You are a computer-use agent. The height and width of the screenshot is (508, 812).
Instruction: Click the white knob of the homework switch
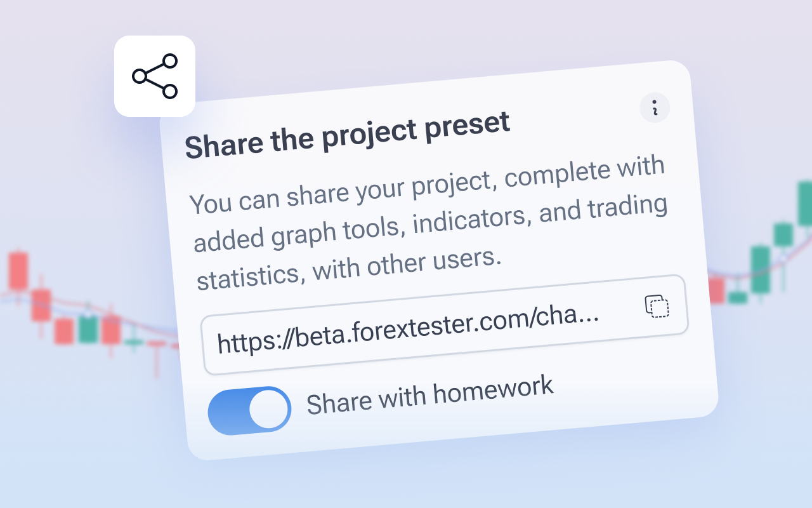point(269,409)
